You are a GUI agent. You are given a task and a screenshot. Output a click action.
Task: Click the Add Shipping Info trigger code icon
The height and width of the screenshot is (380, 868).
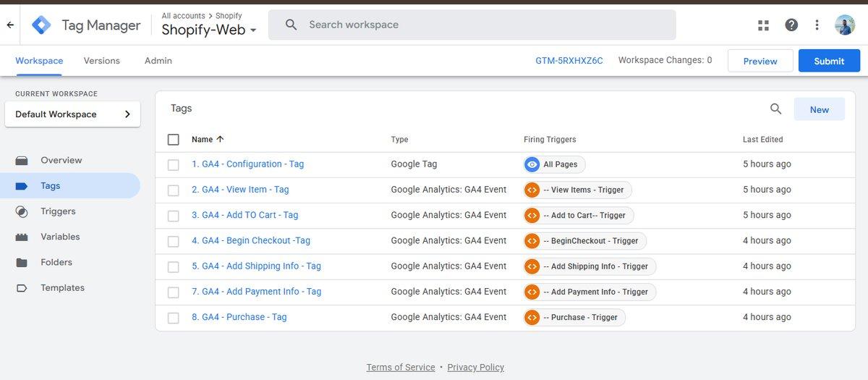pos(532,266)
